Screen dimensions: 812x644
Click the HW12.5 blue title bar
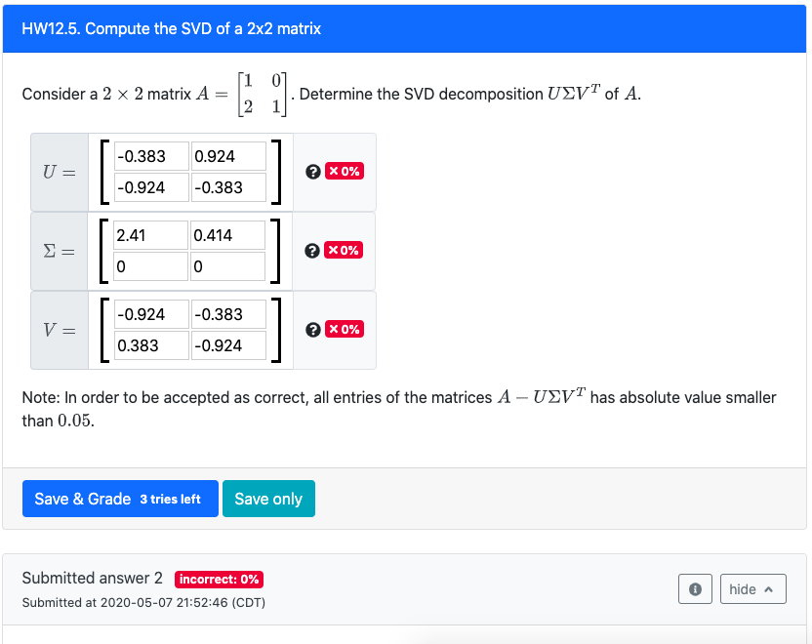406,28
